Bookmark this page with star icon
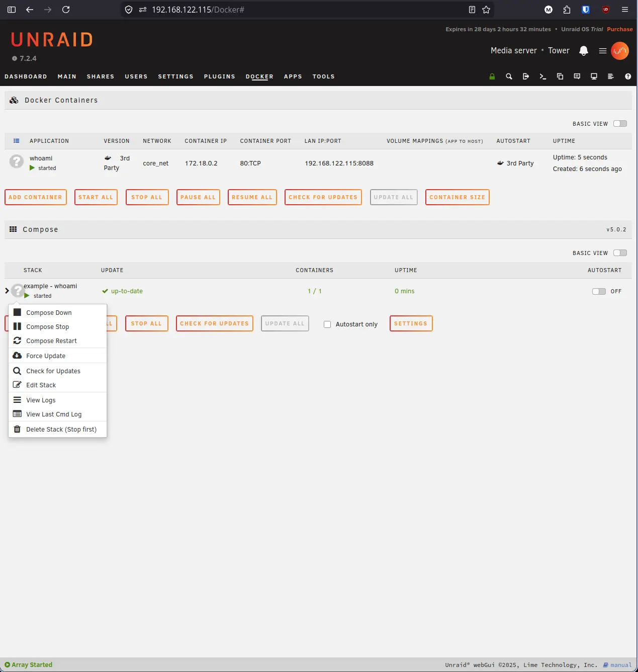The width and height of the screenshot is (638, 672). coord(486,10)
